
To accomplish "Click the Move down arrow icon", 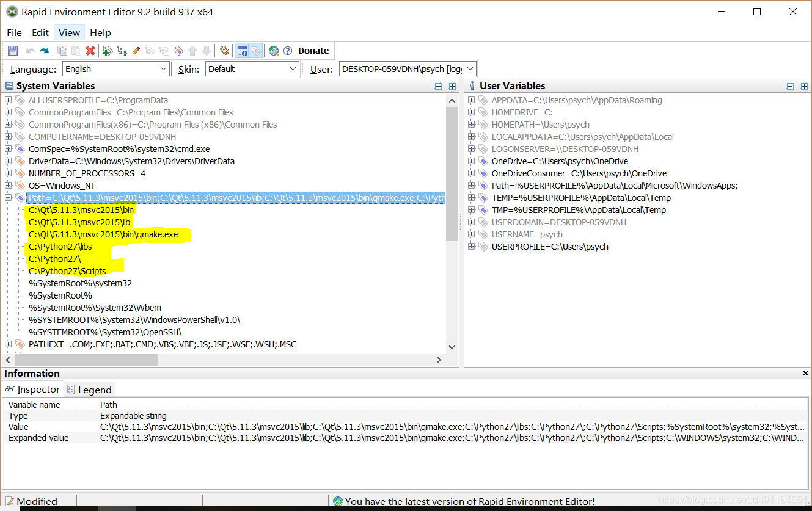I will click(207, 51).
